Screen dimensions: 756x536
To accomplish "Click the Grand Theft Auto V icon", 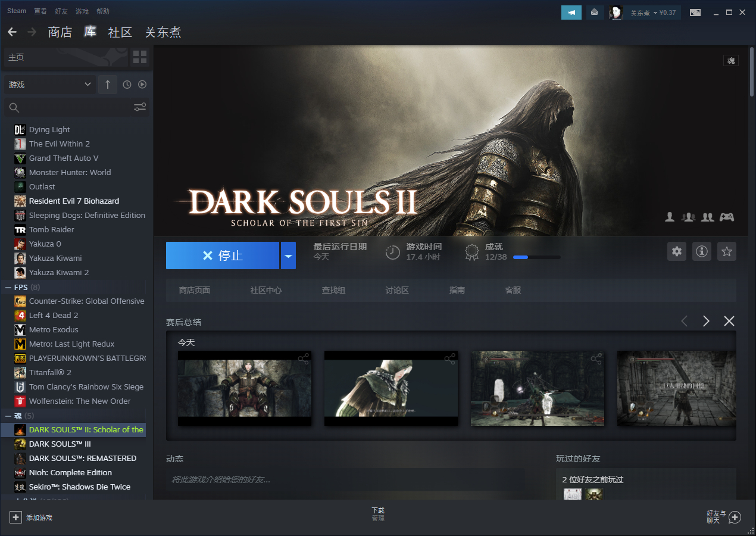I will [x=20, y=158].
